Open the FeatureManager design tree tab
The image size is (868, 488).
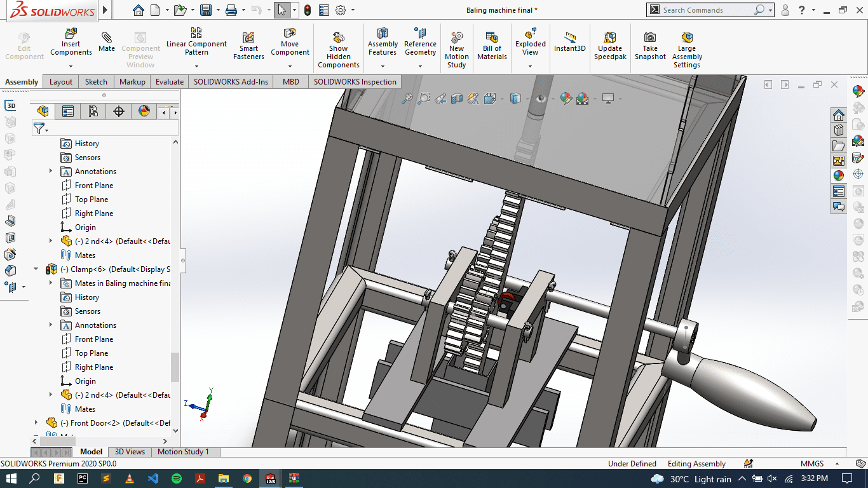click(x=43, y=112)
